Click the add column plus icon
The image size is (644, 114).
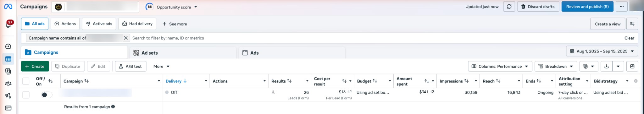click(x=636, y=81)
